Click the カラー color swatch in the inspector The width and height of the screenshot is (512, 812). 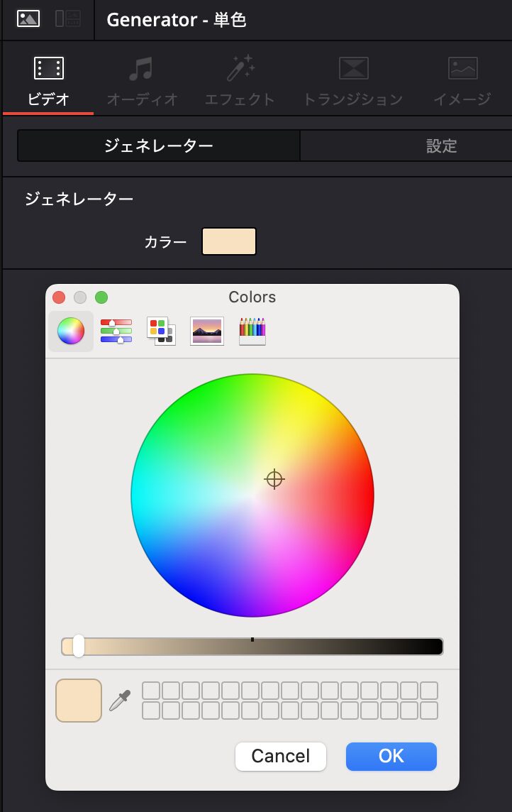pyautogui.click(x=228, y=241)
